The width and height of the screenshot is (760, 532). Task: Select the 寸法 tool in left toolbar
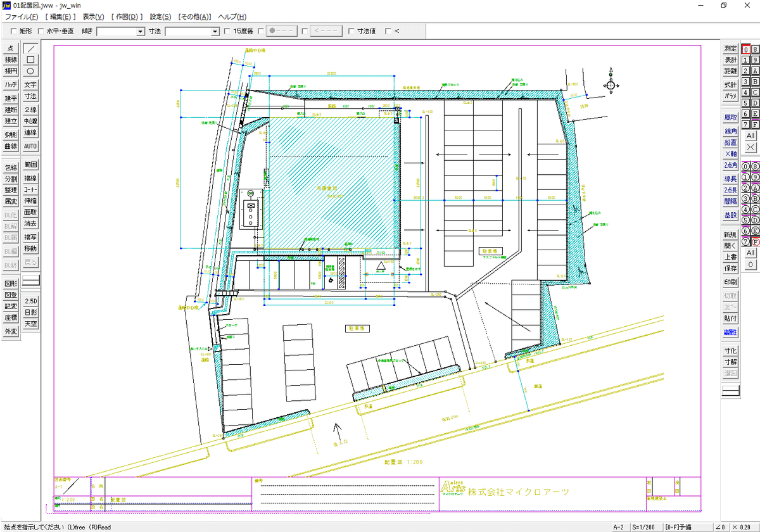[30, 96]
